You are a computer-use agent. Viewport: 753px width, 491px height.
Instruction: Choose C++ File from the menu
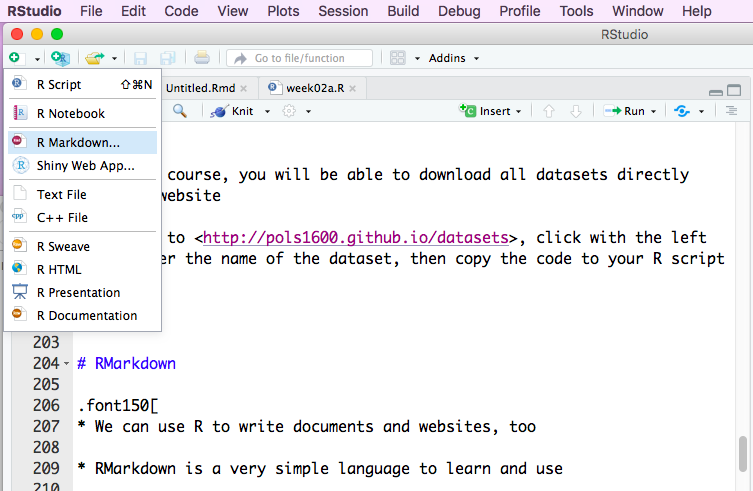[x=83, y=218]
